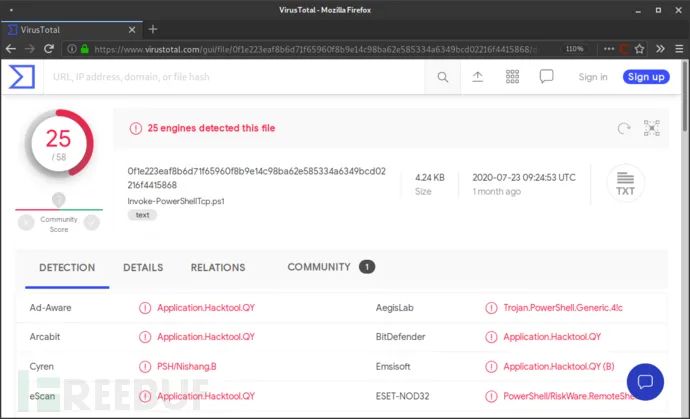Switch to the DETAILS tab
Viewport: 690px width, 419px height.
tap(143, 268)
